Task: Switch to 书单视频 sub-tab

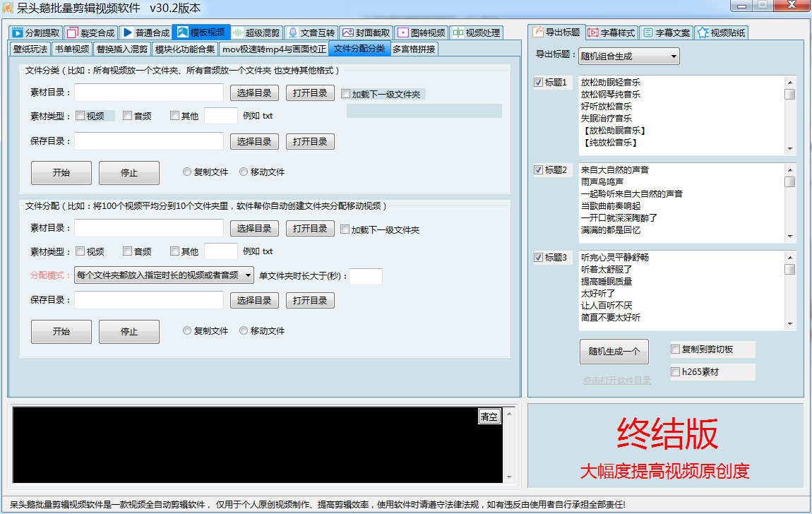Action: pyautogui.click(x=72, y=49)
